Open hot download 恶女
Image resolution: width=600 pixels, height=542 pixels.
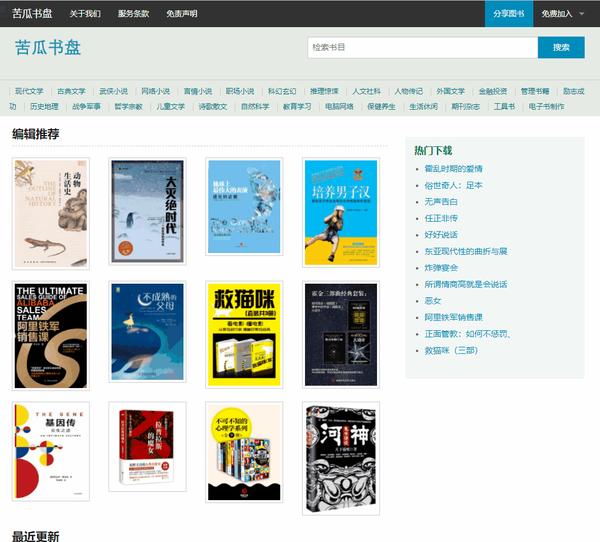point(433,300)
